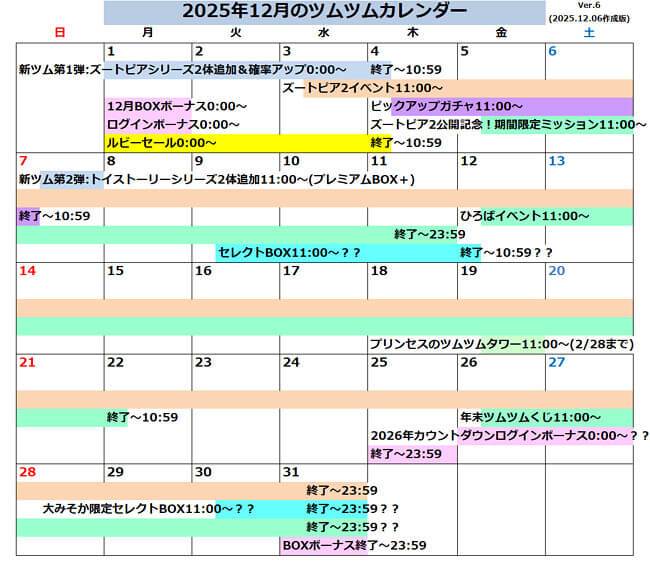The width and height of the screenshot is (650, 574).
Task: Click the ログインボーナス0:00～ event
Action: tap(172, 124)
